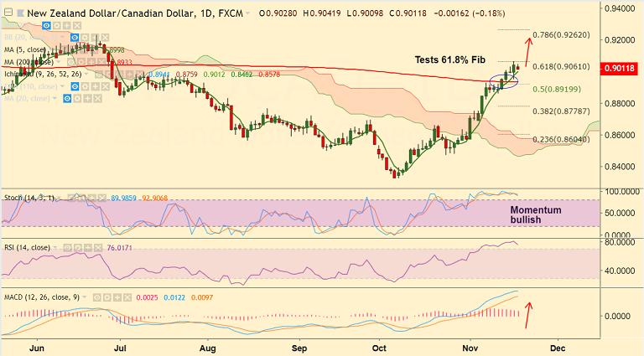Toggle visibility eye of MA (200, close)
The width and height of the screenshot is (644, 356).
[x=71, y=62]
